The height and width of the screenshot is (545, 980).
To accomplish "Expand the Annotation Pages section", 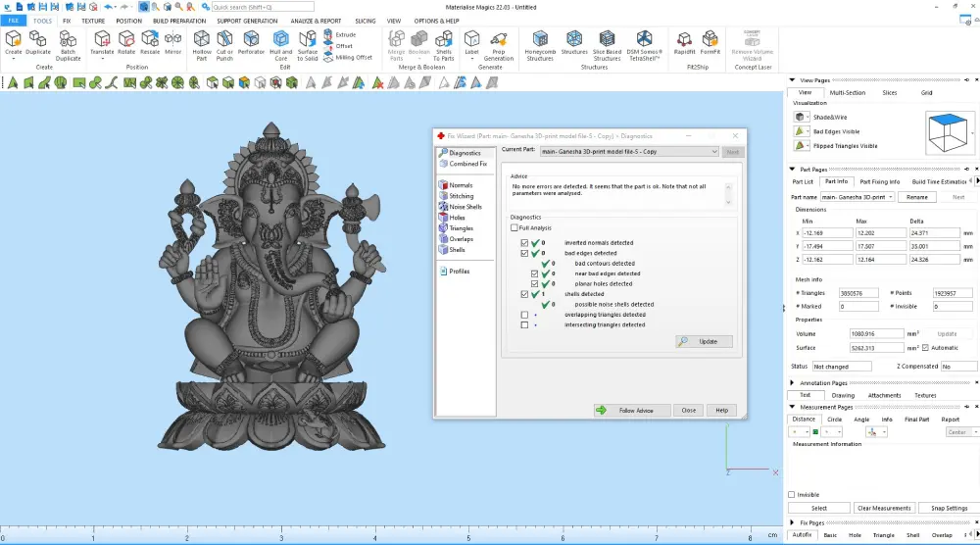I will 792,383.
